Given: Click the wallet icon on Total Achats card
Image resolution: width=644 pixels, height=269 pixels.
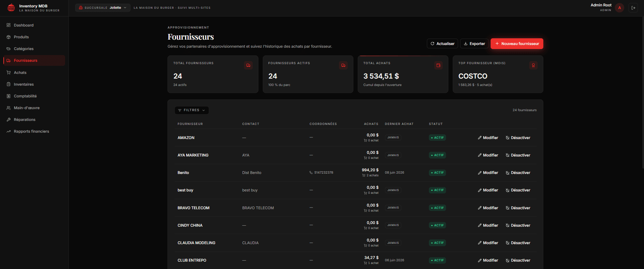Looking at the screenshot, I should click(x=438, y=65).
